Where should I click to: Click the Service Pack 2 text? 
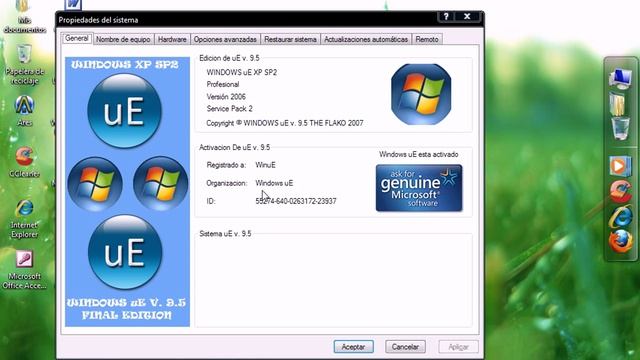229,109
